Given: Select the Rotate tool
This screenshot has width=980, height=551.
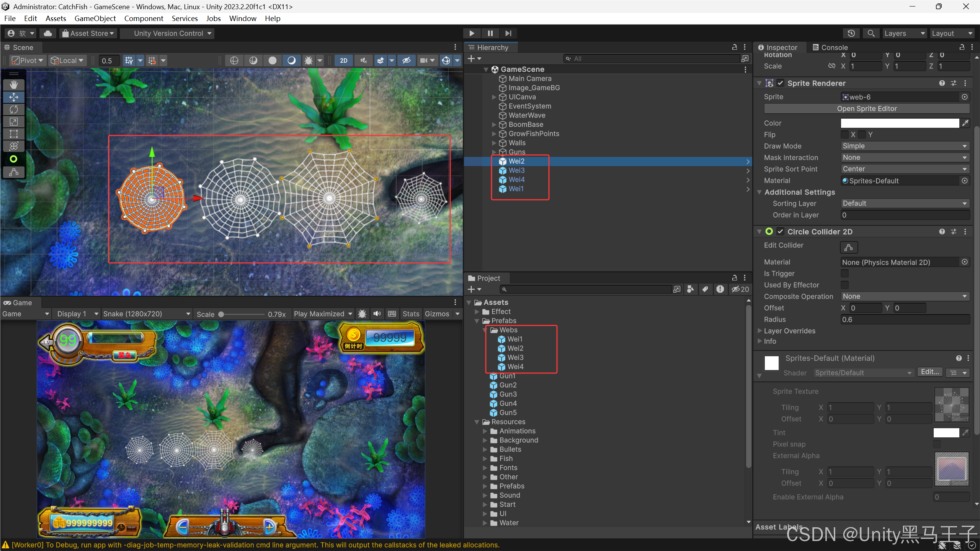Looking at the screenshot, I should coord(14,109).
